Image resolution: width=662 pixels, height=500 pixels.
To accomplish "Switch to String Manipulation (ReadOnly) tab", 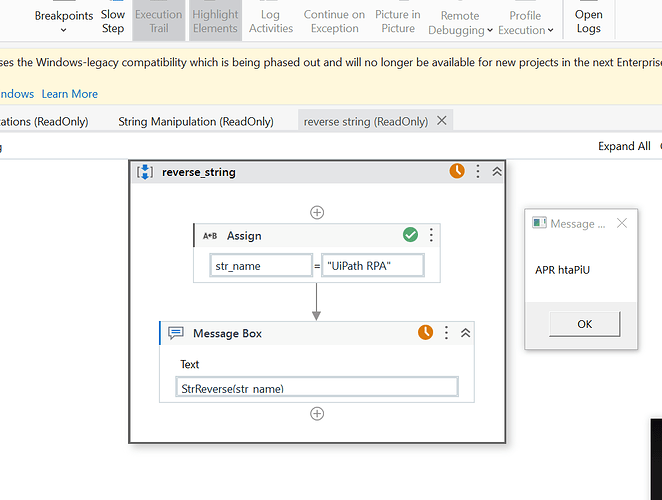I will click(196, 122).
